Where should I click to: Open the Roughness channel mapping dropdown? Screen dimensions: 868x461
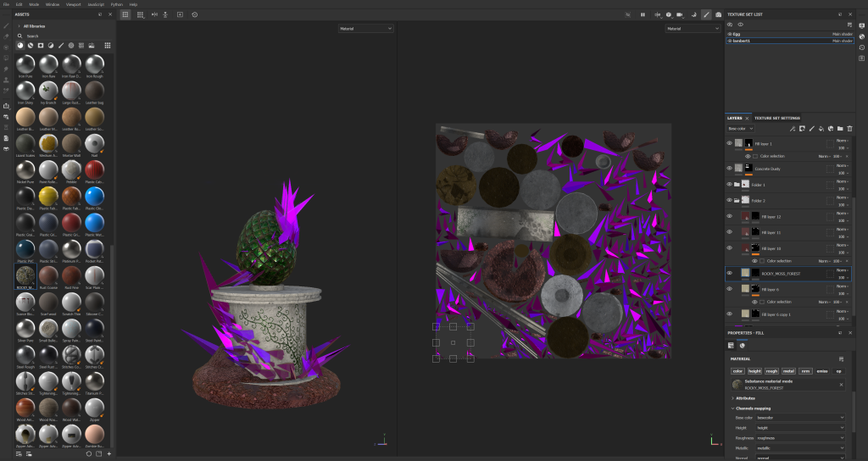800,439
